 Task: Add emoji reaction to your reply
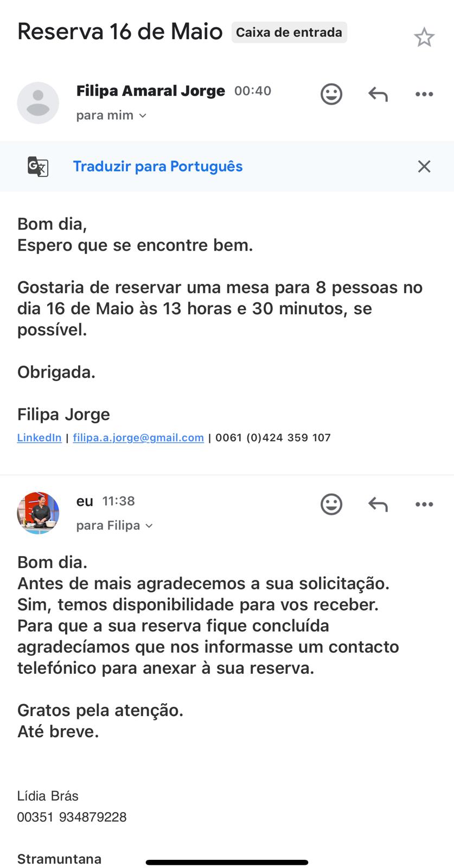[331, 504]
